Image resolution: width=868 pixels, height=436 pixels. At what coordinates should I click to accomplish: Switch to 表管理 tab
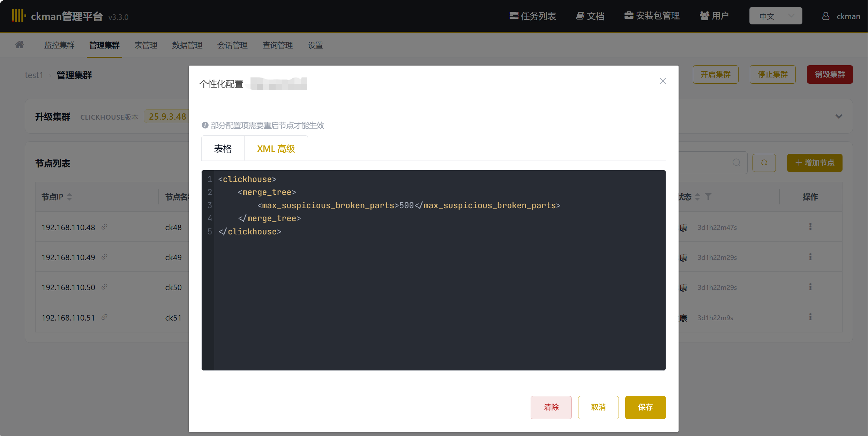click(x=146, y=45)
